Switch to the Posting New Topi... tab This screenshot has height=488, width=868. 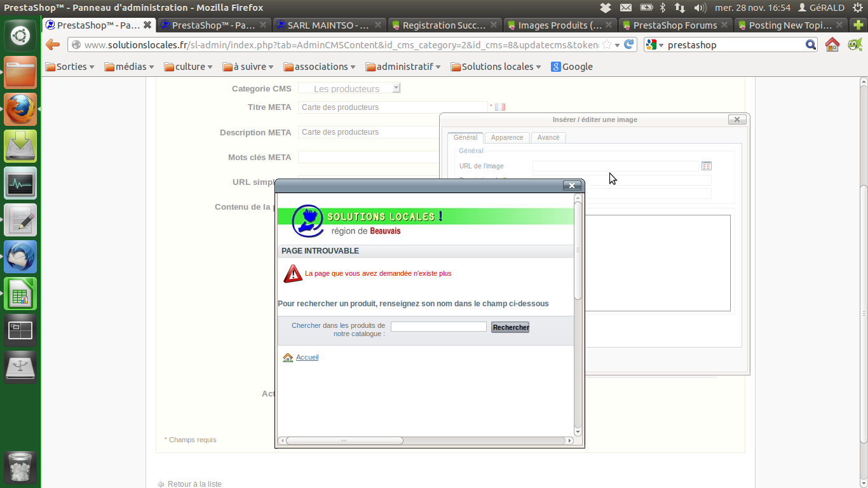tap(790, 25)
